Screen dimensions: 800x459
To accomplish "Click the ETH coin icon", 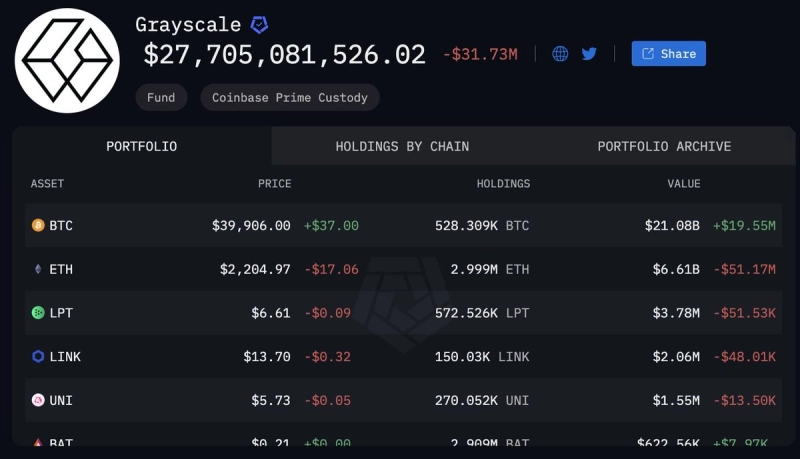I will pos(39,270).
